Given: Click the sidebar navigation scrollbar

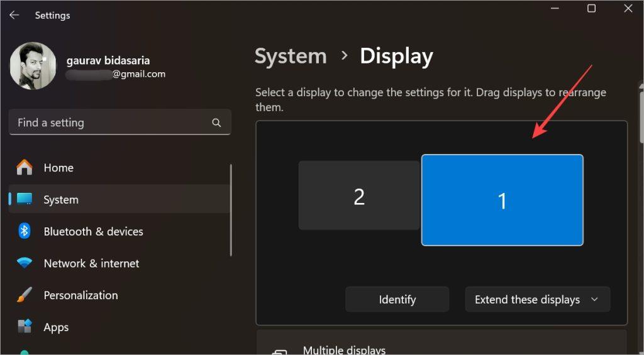Looking at the screenshot, I should click(231, 210).
